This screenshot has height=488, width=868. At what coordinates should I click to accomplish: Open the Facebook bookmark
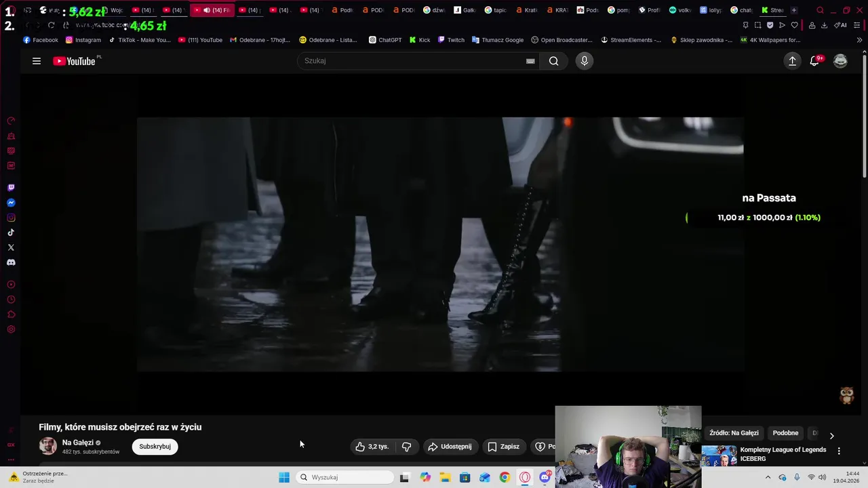pos(41,40)
